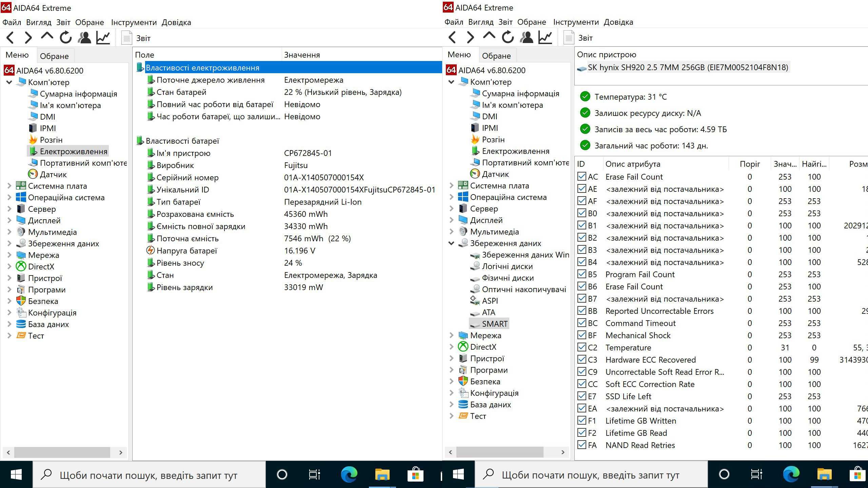Open Edge browser on left taskbar
868x488 pixels.
(x=349, y=474)
